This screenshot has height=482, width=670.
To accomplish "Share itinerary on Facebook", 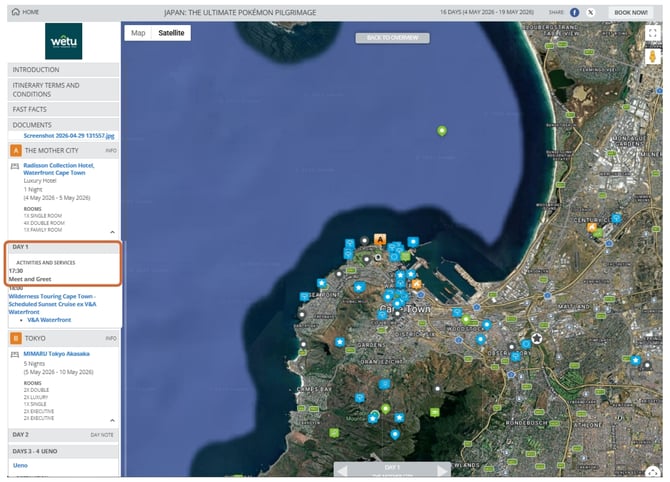I will tap(575, 12).
